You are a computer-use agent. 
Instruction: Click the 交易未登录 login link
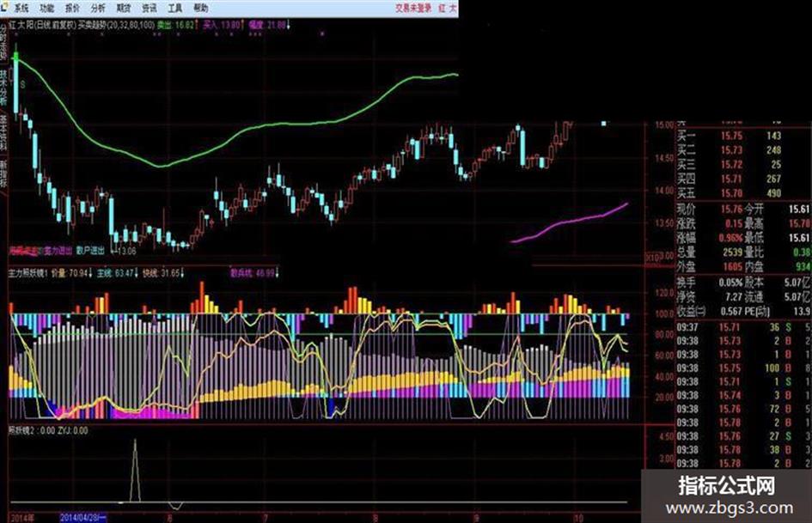click(x=413, y=8)
